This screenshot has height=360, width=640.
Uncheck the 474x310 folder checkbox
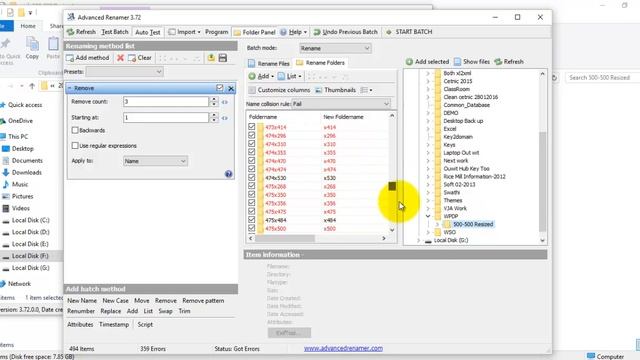coord(251,144)
